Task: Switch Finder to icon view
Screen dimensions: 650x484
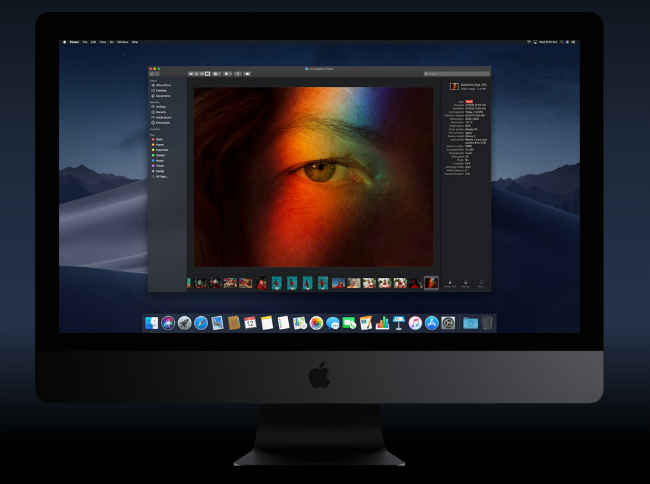Action: point(191,74)
